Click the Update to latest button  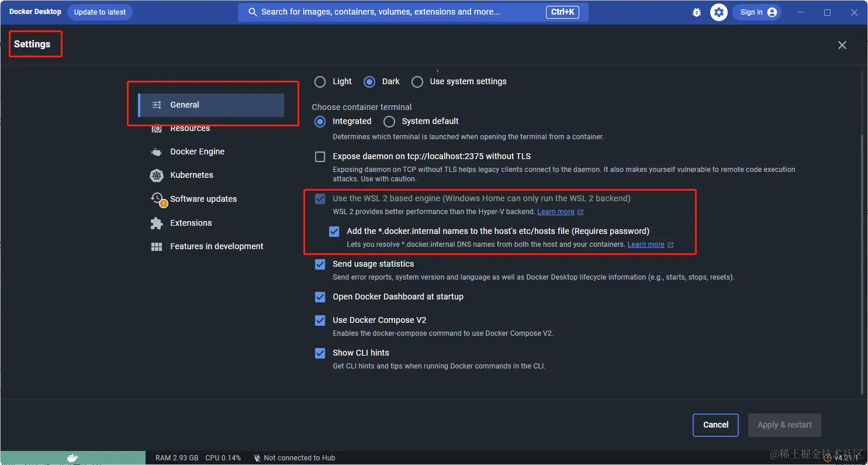(x=100, y=12)
